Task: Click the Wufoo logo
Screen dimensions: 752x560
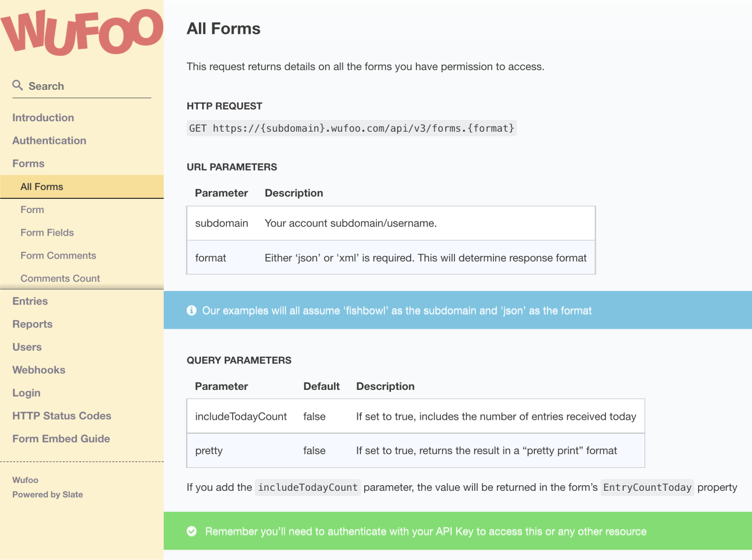Action: [x=81, y=30]
